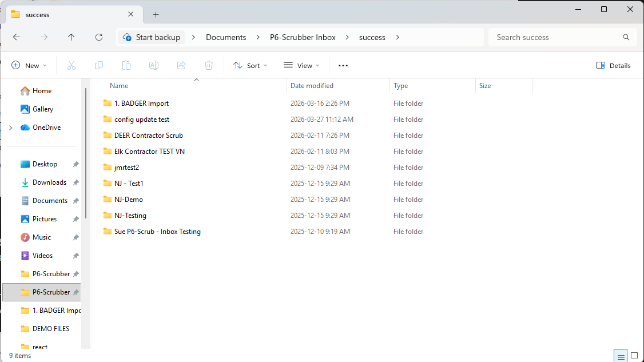This screenshot has height=362, width=644.
Task: Switch to compact list view layout
Action: pos(620,355)
